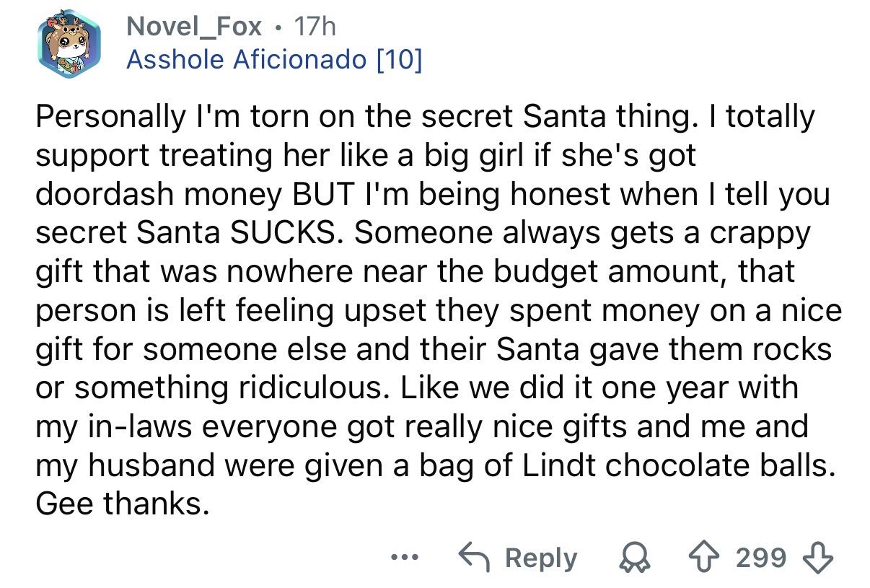Click the 299 vote score
Screen dimensions: 870x588
click(x=762, y=558)
